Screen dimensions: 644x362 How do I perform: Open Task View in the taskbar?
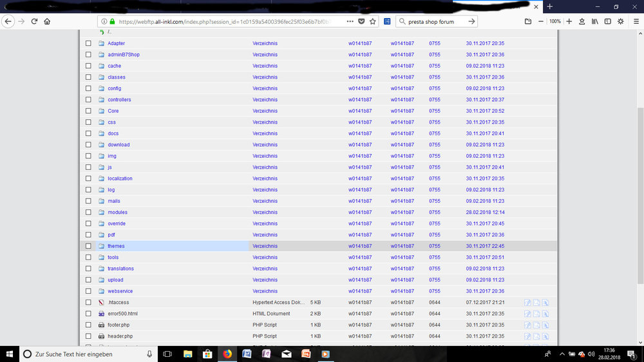(167, 354)
